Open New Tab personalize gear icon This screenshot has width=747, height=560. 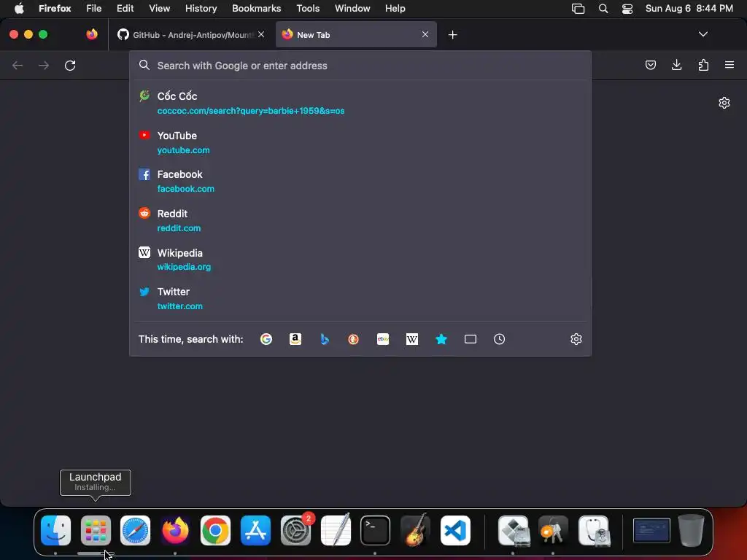(x=724, y=103)
